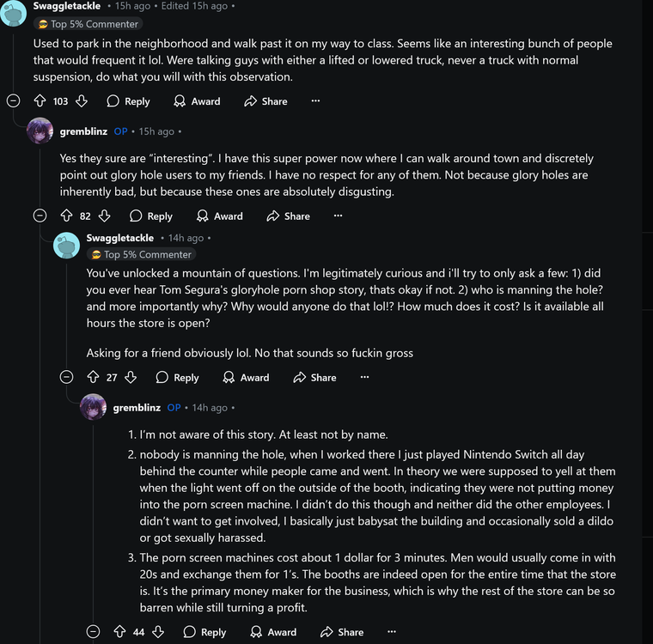
Task: Collapse the thread of the 44-point comment
Action: pos(93,632)
